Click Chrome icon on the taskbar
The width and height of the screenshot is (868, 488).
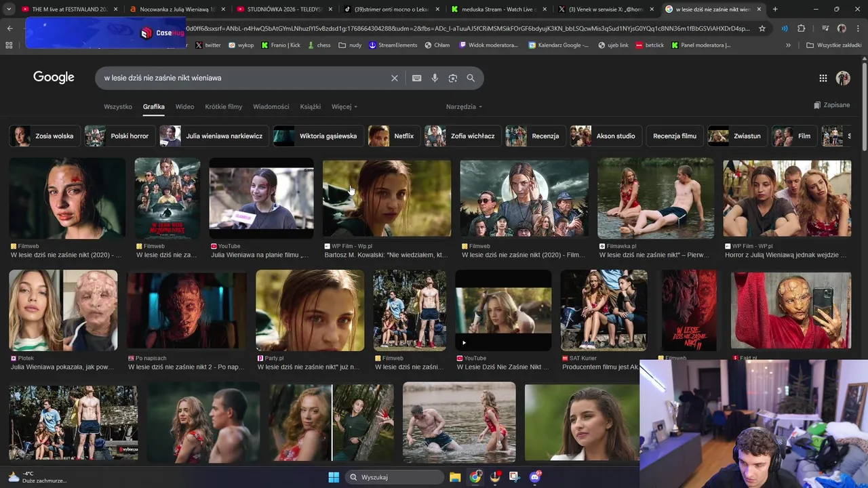(475, 477)
